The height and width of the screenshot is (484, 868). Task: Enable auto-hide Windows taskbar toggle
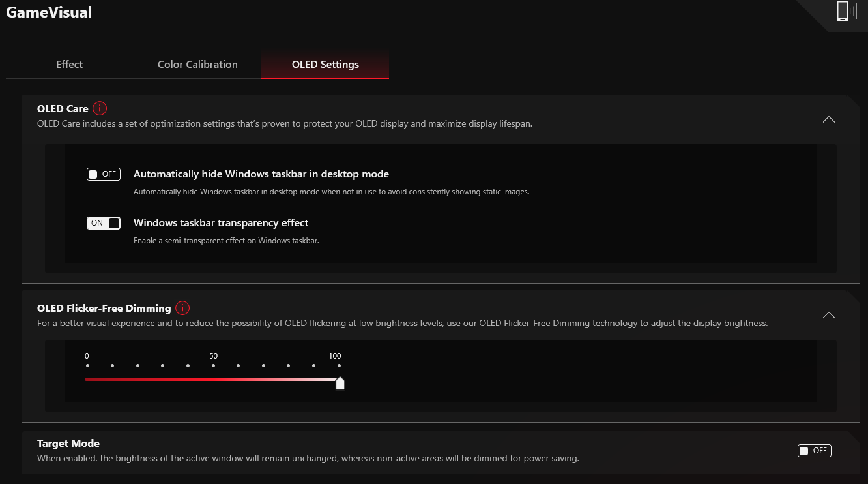104,174
